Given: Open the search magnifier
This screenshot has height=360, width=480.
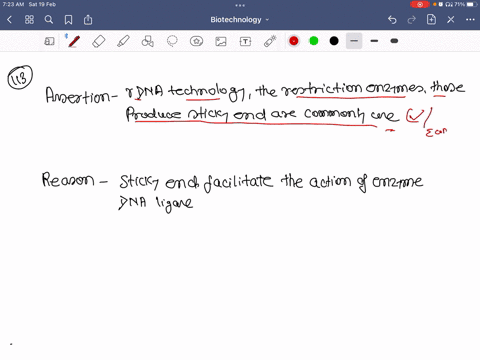Looking at the screenshot, I should pos(49,20).
